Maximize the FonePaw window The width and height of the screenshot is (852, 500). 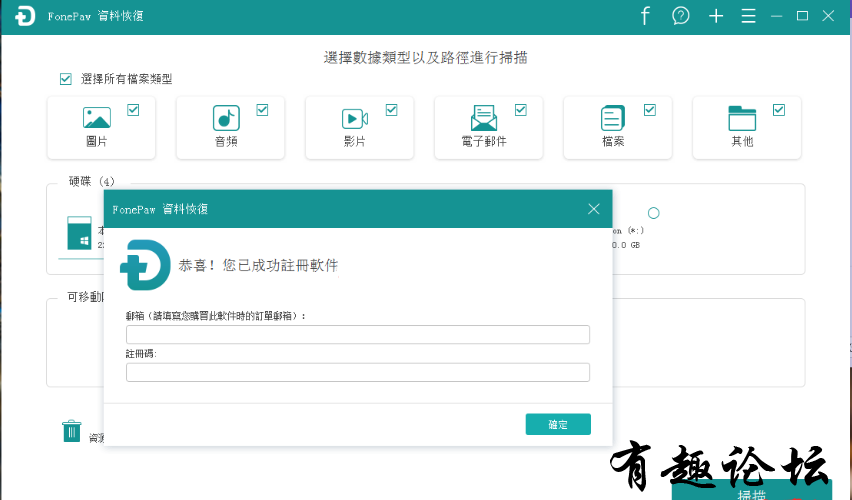(x=802, y=16)
